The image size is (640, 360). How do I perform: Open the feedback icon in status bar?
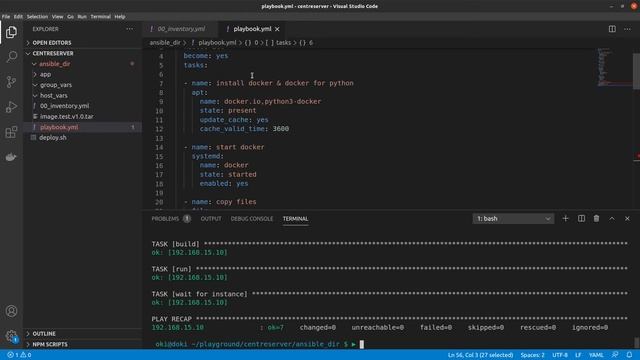pos(615,355)
